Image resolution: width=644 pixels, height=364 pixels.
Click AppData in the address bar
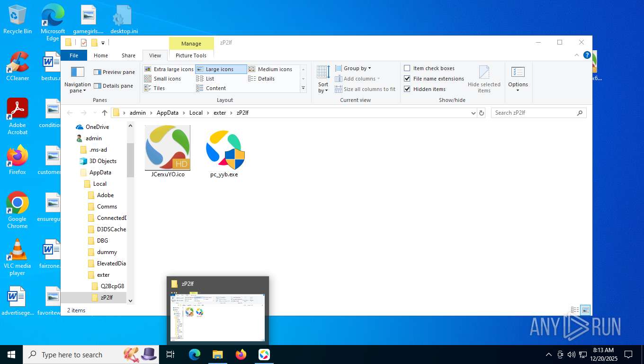coord(168,113)
